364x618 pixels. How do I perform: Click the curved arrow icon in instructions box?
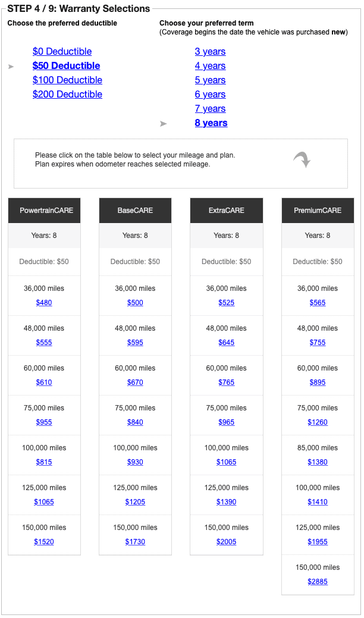[x=302, y=159]
